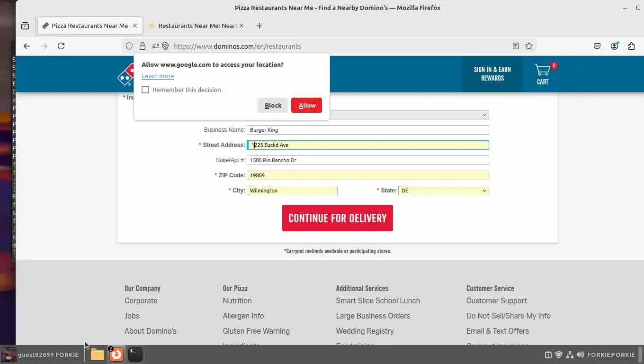The height and width of the screenshot is (364, 644).
Task: Open the volume speaker tray icon
Action: coord(581,355)
